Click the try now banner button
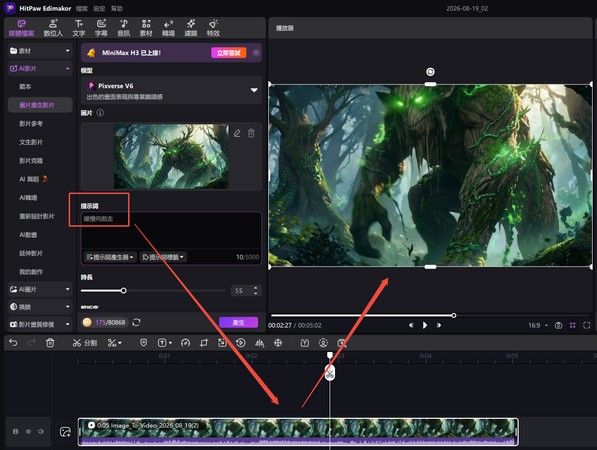Image resolution: width=597 pixels, height=450 pixels. pos(229,53)
